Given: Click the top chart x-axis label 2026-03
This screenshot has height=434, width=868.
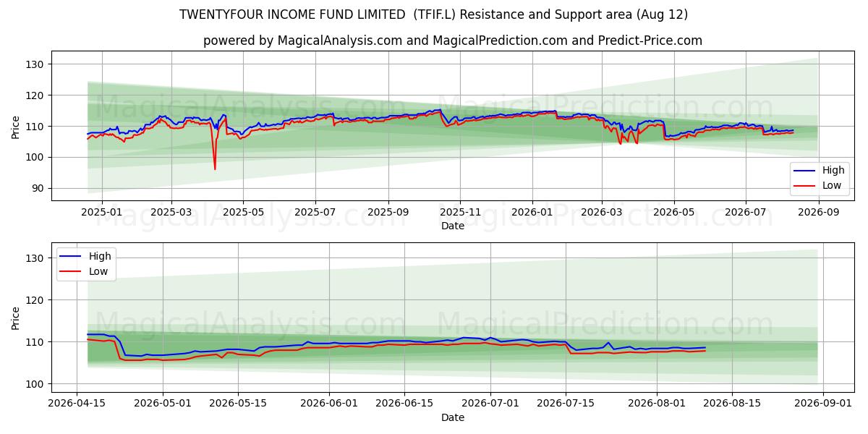Looking at the screenshot, I should [602, 213].
